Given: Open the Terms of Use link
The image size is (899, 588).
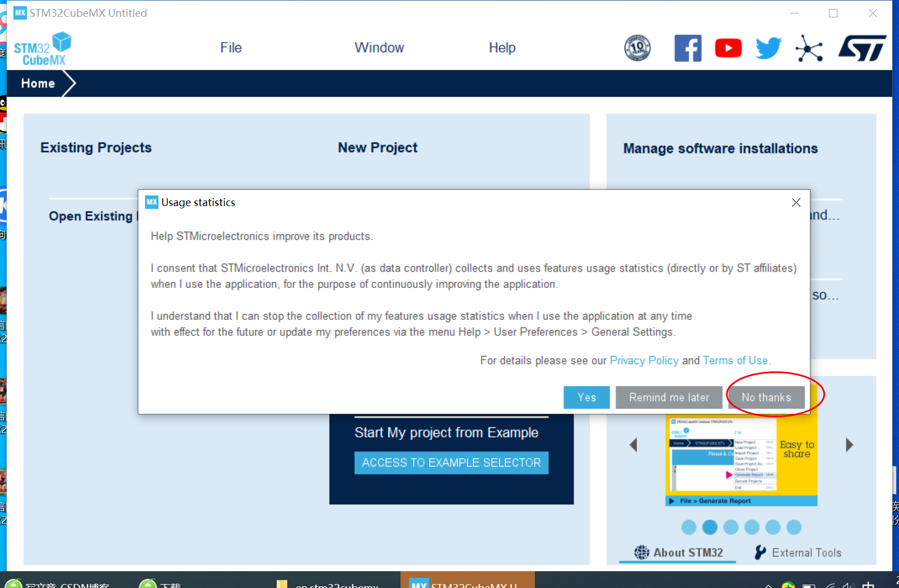Looking at the screenshot, I should pyautogui.click(x=736, y=361).
